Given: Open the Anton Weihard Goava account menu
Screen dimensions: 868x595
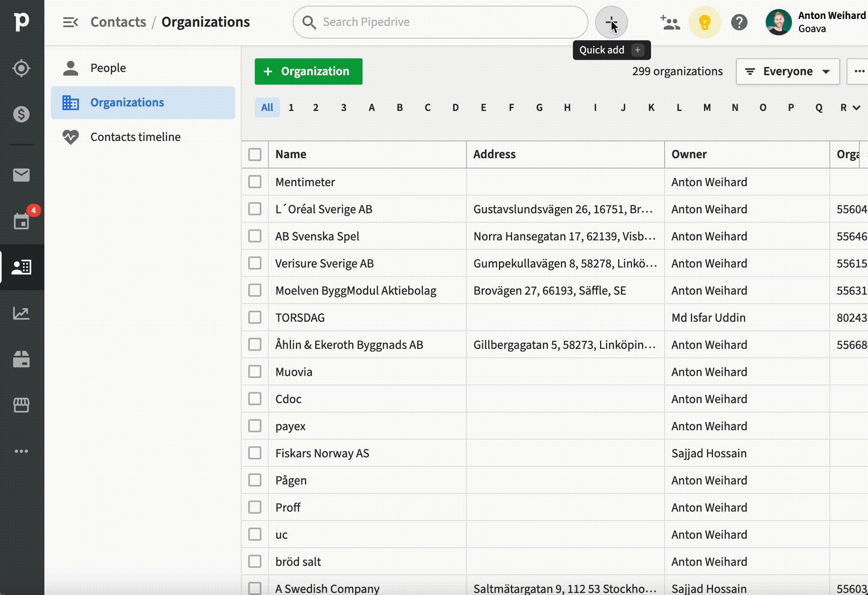Looking at the screenshot, I should tap(816, 22).
